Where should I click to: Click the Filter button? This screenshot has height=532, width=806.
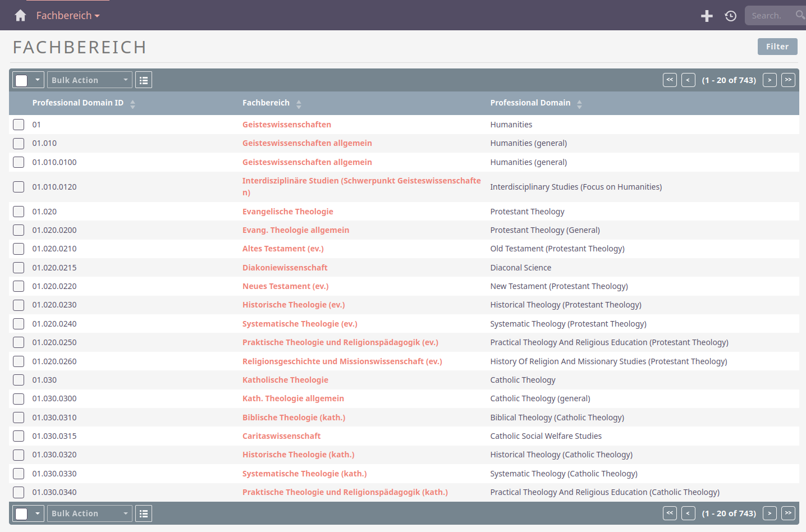tap(777, 47)
